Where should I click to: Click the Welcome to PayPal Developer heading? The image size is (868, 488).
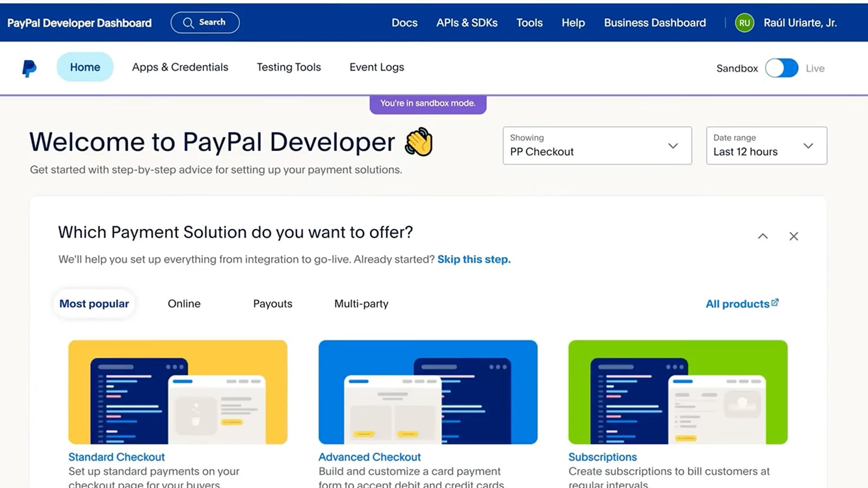212,142
